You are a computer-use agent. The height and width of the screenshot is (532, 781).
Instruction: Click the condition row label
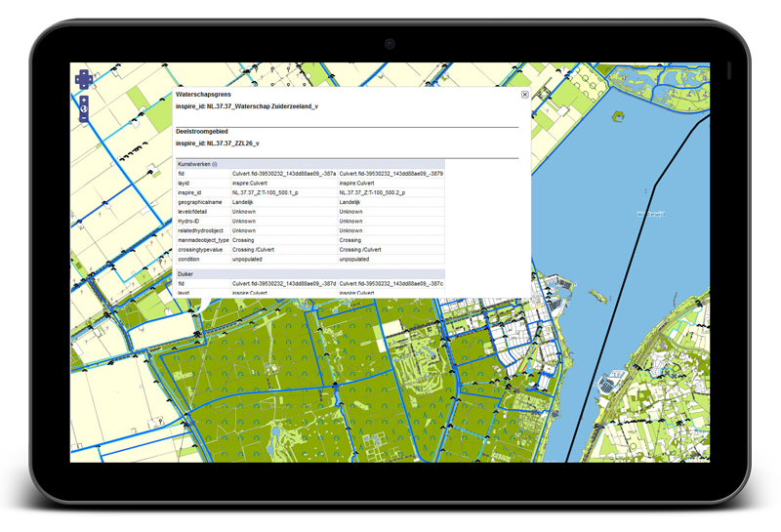(188, 259)
